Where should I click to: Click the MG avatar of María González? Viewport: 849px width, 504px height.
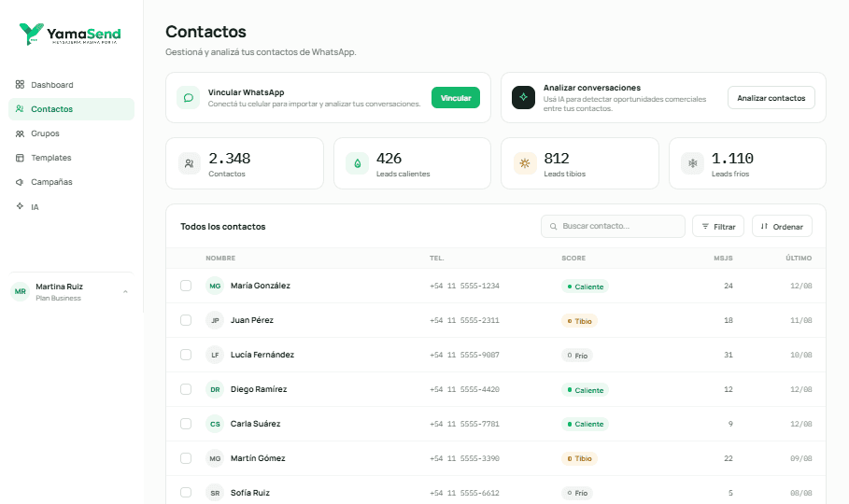click(x=215, y=286)
